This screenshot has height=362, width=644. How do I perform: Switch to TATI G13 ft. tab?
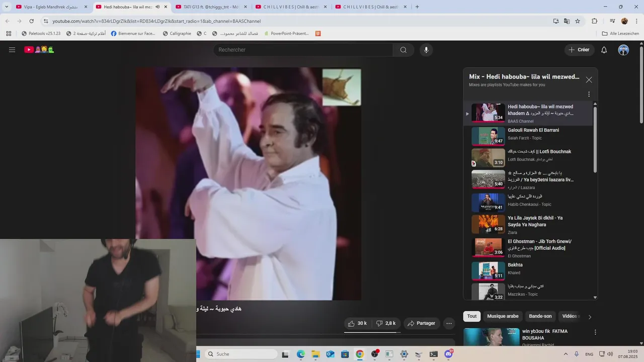[210, 7]
